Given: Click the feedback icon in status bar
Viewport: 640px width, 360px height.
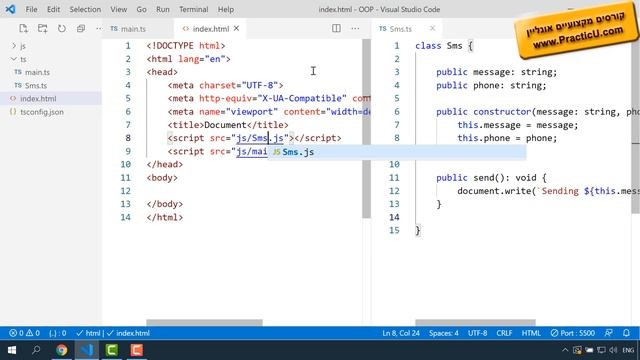Looking at the screenshot, I should [609, 333].
